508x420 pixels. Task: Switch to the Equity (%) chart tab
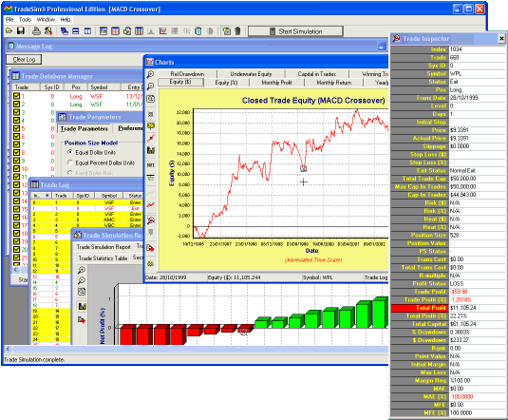coord(226,83)
